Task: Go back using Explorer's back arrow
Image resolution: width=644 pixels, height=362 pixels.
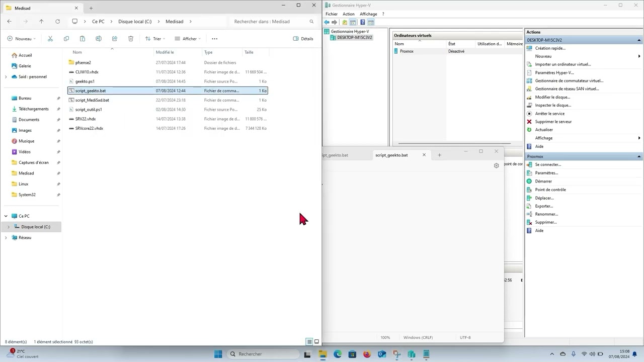Action: coord(10,22)
